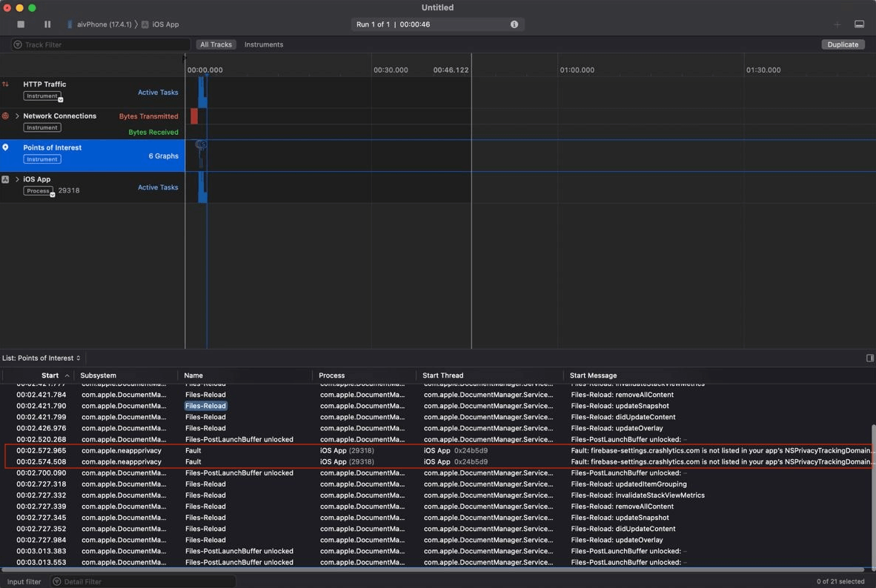Click the HTTP Traffic track icon

(6, 84)
